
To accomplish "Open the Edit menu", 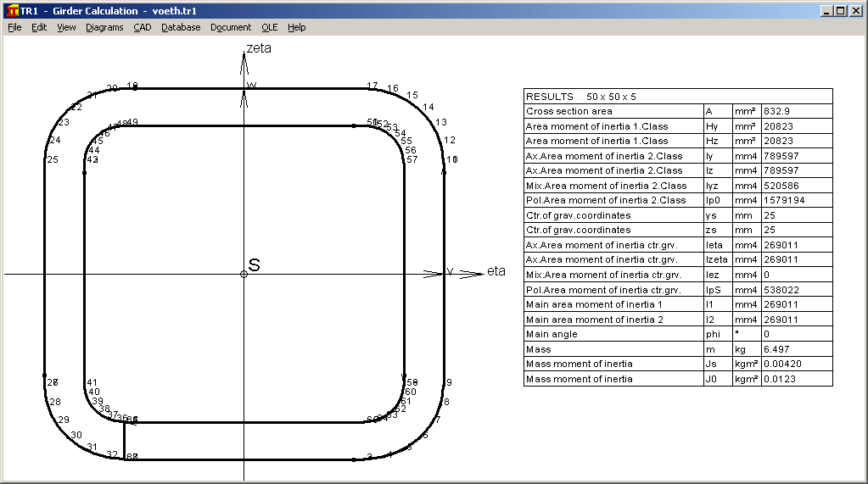I will point(39,27).
